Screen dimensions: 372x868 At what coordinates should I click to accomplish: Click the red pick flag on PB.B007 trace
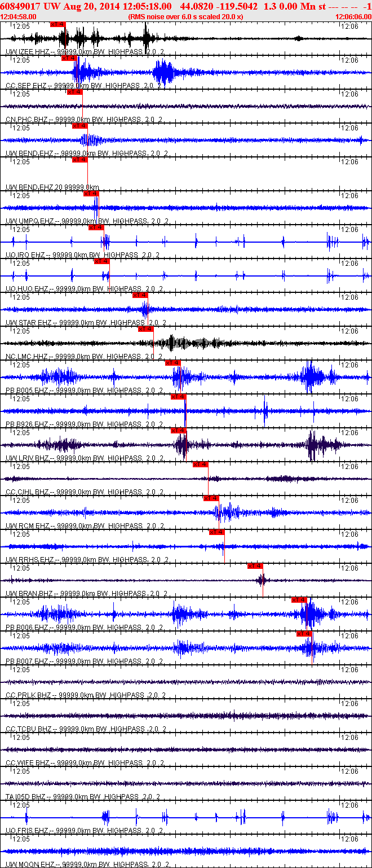(304, 634)
